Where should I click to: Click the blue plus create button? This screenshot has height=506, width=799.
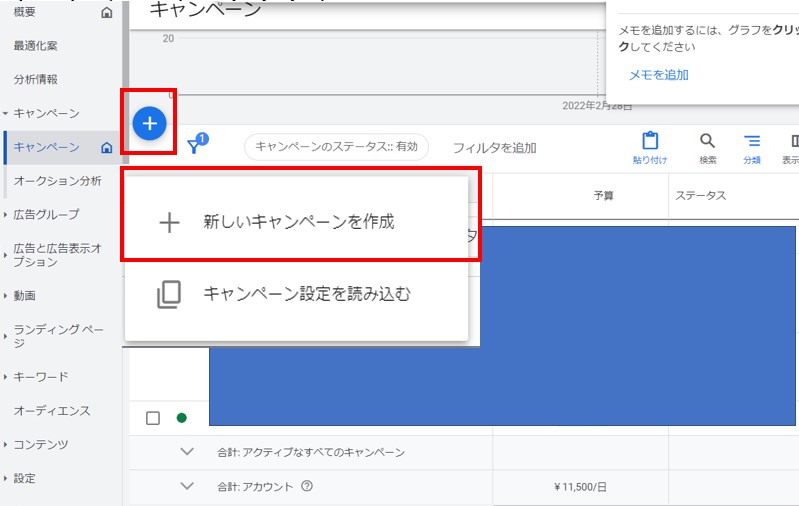pyautogui.click(x=149, y=123)
